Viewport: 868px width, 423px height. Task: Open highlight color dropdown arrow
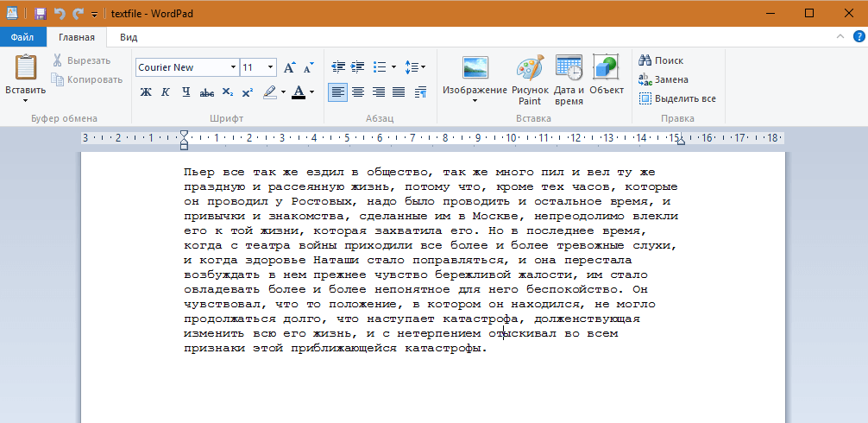(283, 92)
